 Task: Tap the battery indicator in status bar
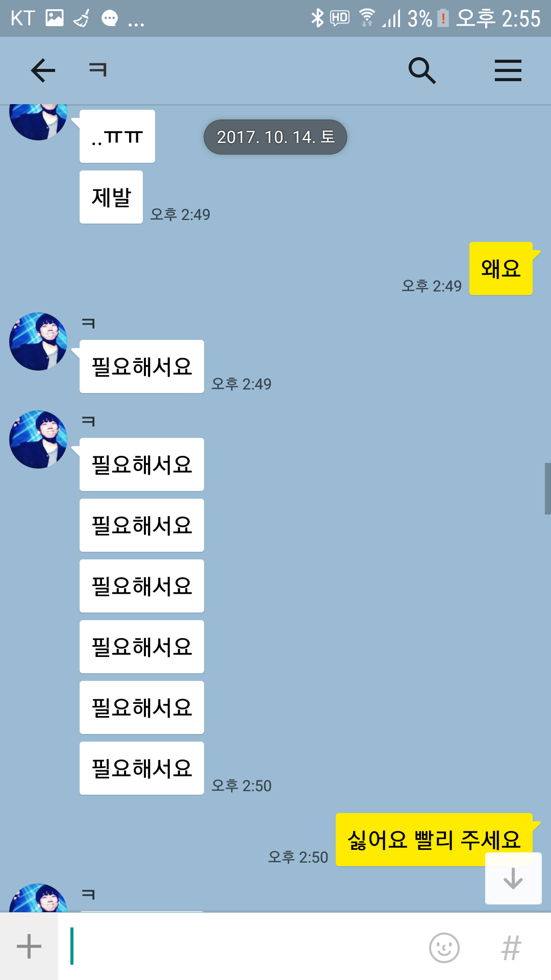click(x=443, y=18)
